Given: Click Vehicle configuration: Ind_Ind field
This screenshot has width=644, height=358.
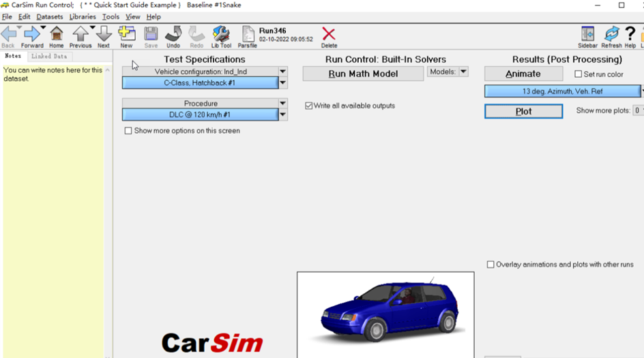Looking at the screenshot, I should (201, 72).
